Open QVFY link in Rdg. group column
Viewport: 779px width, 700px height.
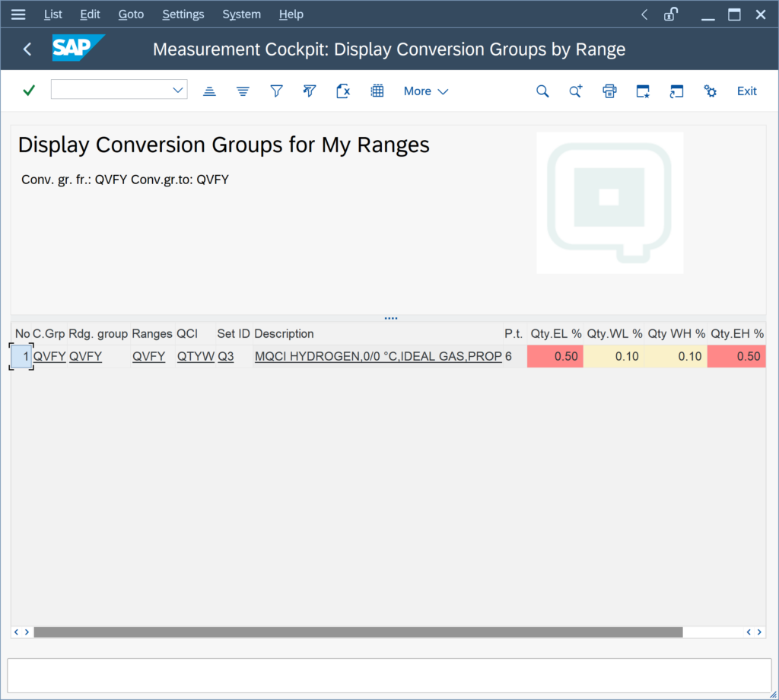click(85, 356)
